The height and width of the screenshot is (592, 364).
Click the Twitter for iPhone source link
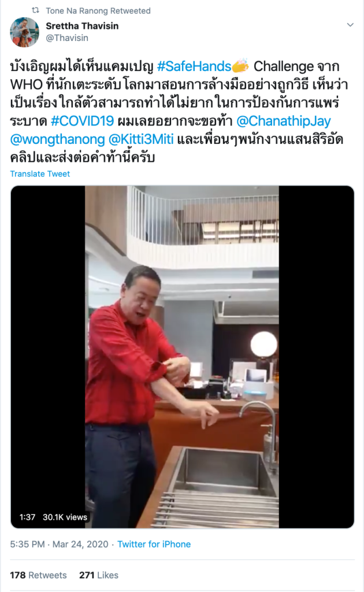coord(154,544)
